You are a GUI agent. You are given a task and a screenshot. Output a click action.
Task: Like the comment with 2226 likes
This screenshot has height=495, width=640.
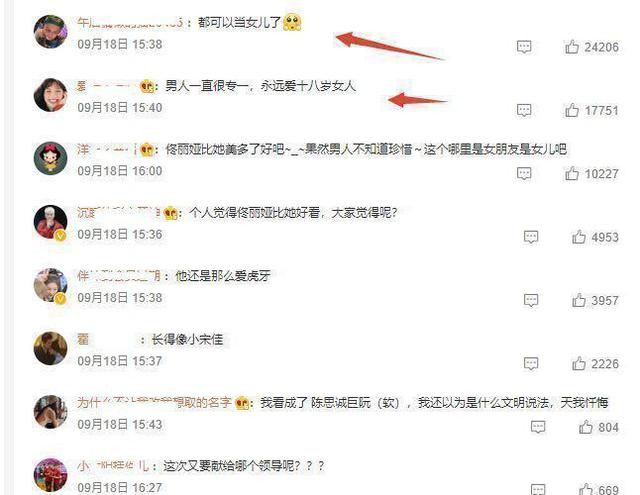tap(579, 364)
